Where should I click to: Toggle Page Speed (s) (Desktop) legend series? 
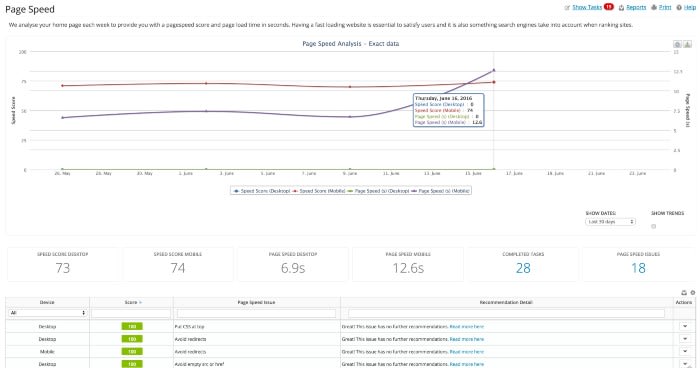(378, 191)
